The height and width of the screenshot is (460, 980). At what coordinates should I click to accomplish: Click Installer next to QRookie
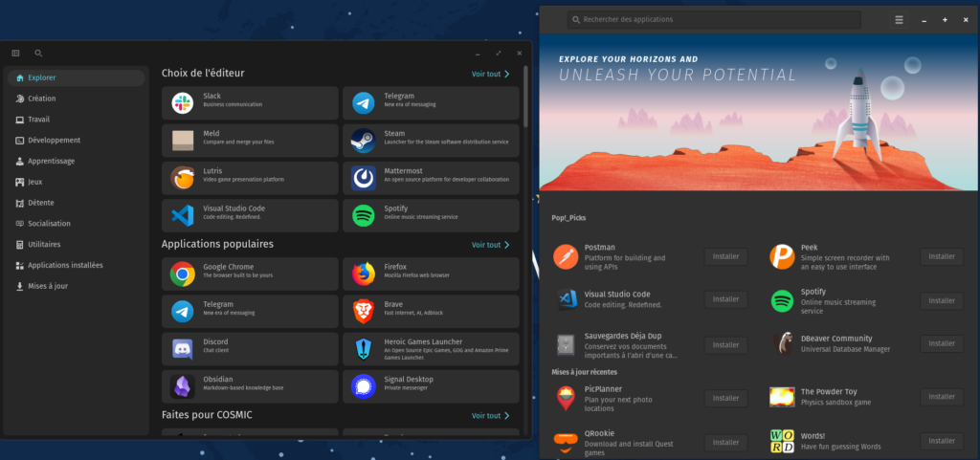725,443
